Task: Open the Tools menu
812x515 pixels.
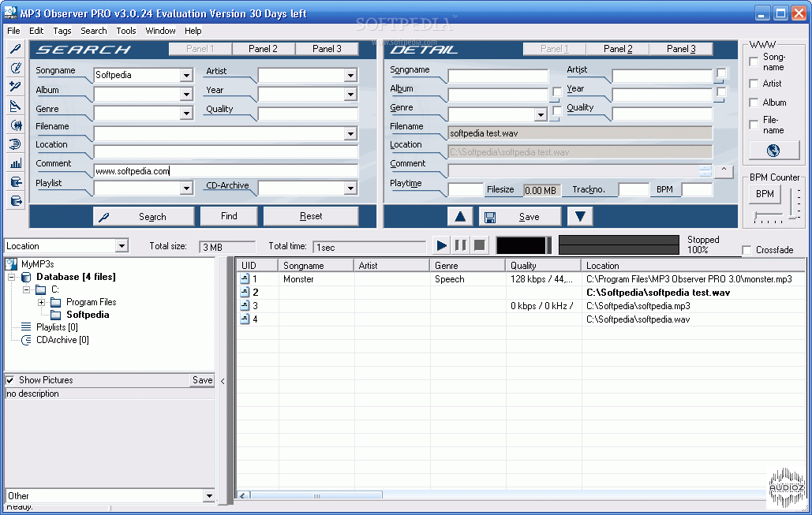Action: coord(125,31)
